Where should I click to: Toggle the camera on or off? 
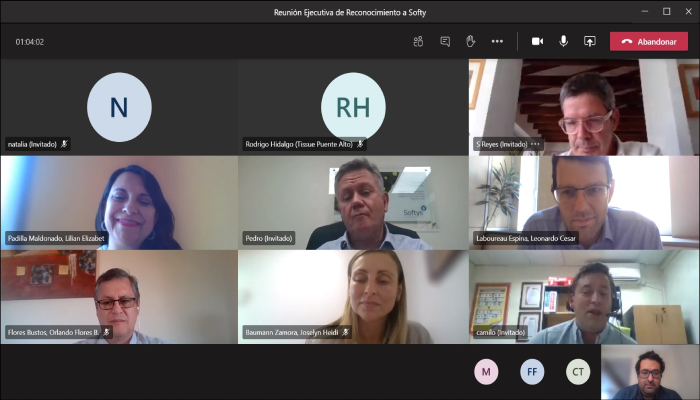(x=537, y=41)
